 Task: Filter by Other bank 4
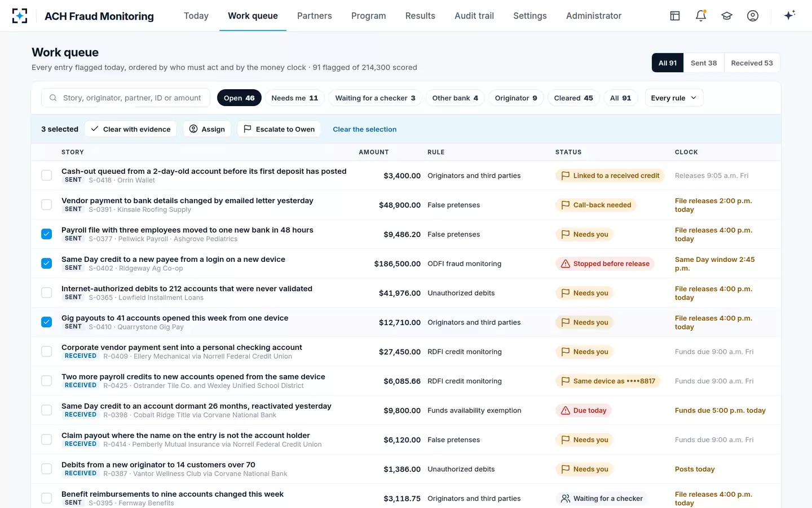click(455, 98)
